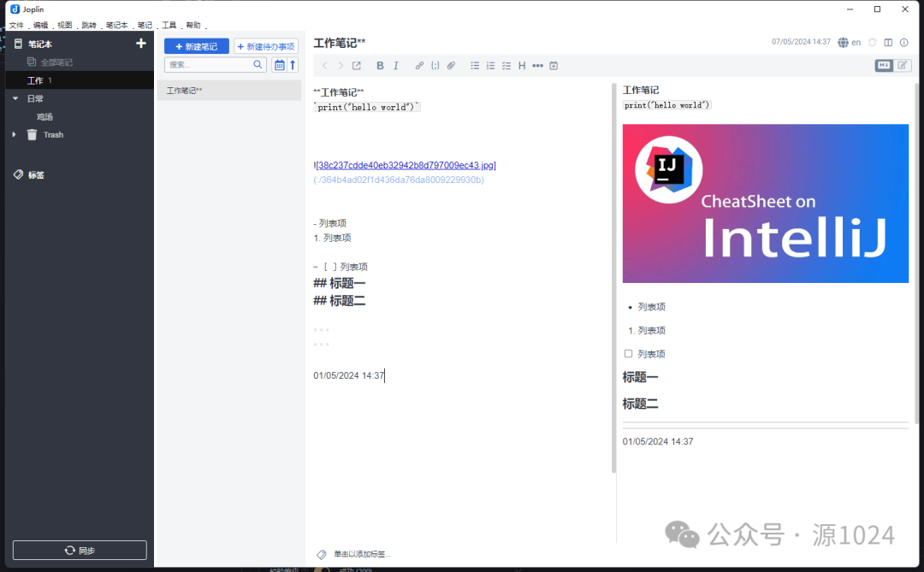
Task: Toggle the calendar sort-field icon
Action: [x=279, y=65]
